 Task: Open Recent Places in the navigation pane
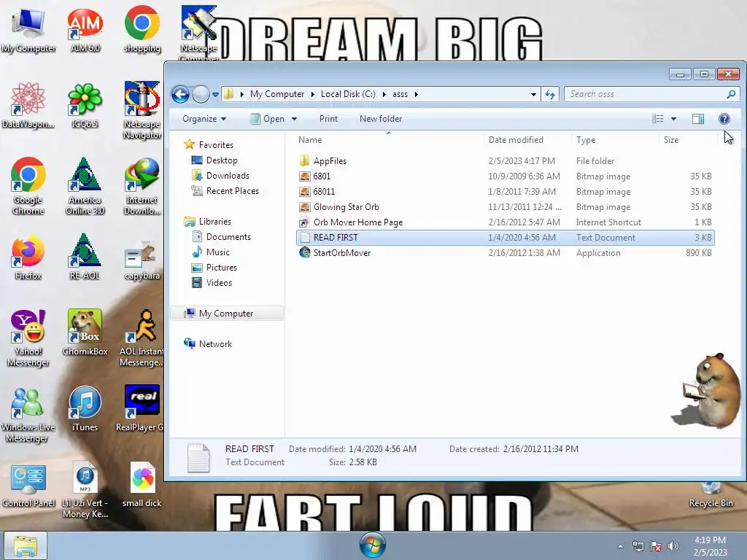coord(225,191)
